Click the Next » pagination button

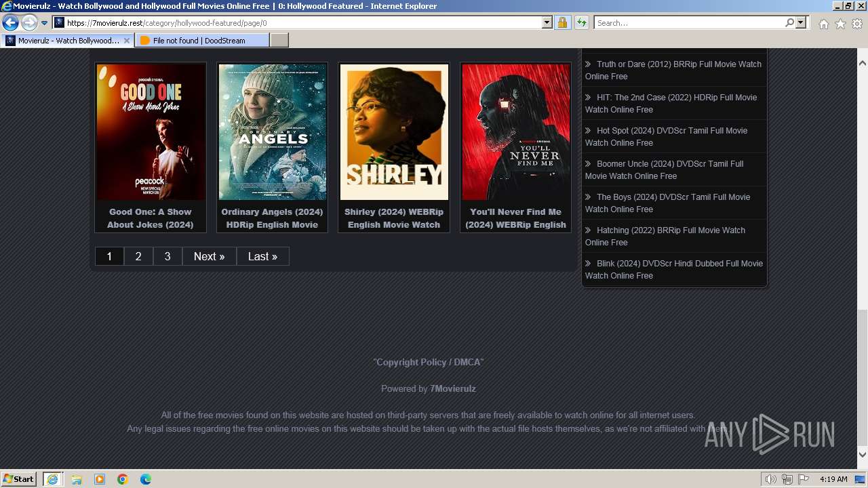click(x=209, y=256)
